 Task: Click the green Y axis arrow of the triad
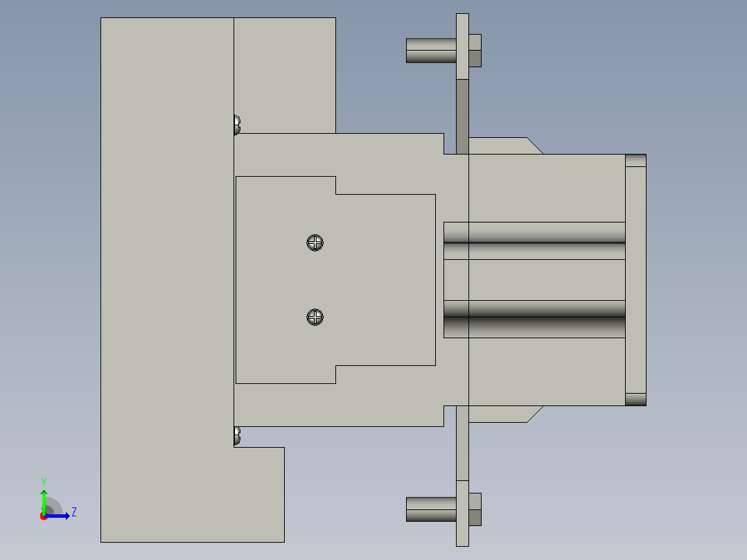tap(44, 501)
